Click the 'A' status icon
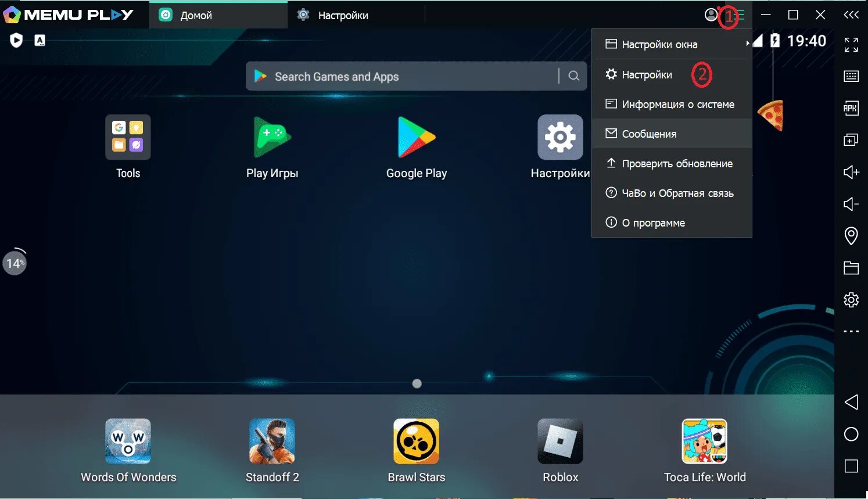 click(x=40, y=40)
